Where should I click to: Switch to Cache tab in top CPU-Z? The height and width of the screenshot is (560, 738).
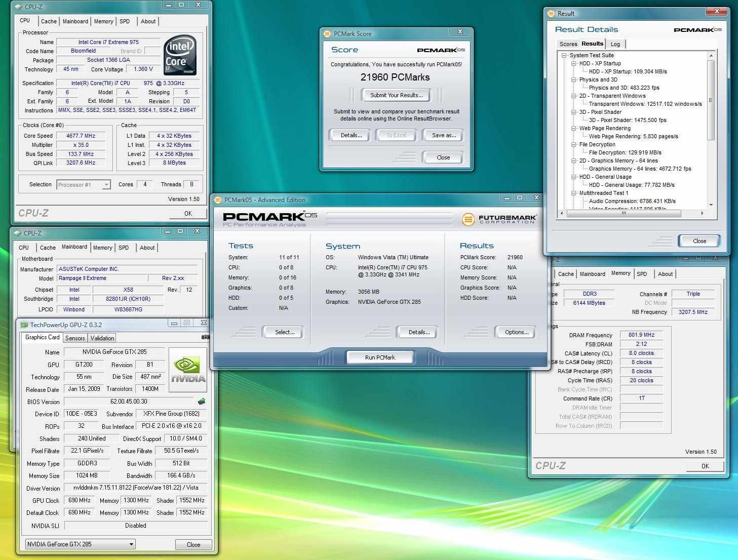(x=49, y=21)
